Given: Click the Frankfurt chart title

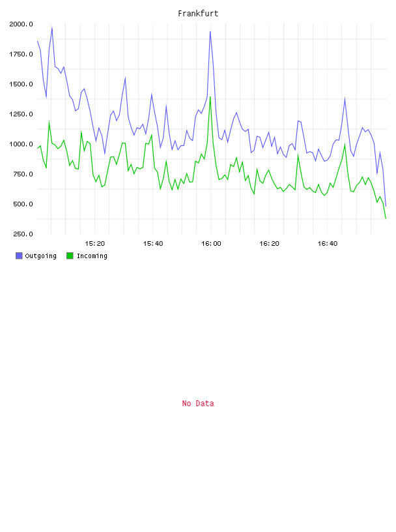Looking at the screenshot, I should (x=198, y=14).
